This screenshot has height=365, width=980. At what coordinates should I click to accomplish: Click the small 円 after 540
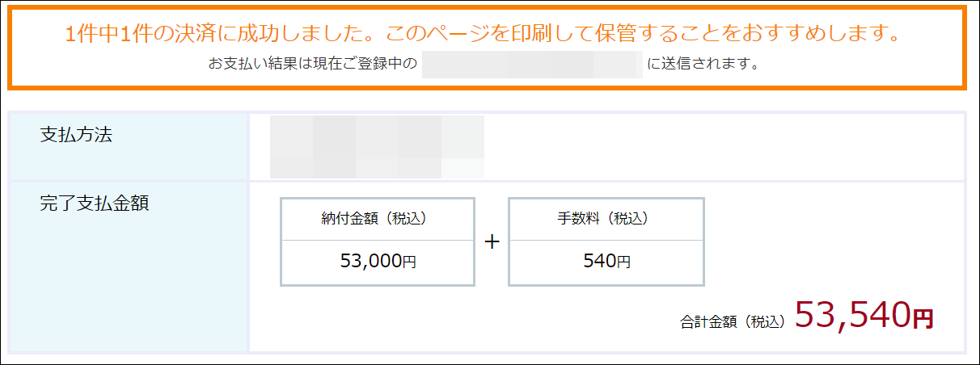623,262
